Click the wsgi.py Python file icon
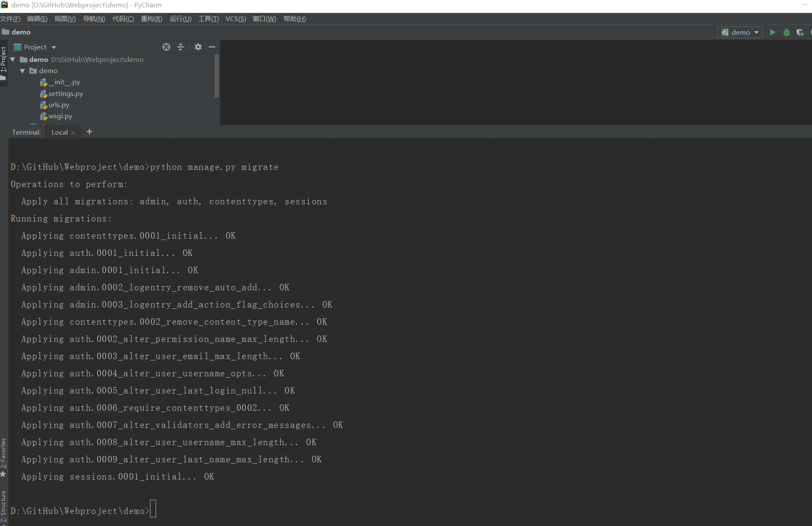The width and height of the screenshot is (812, 526). pos(43,116)
